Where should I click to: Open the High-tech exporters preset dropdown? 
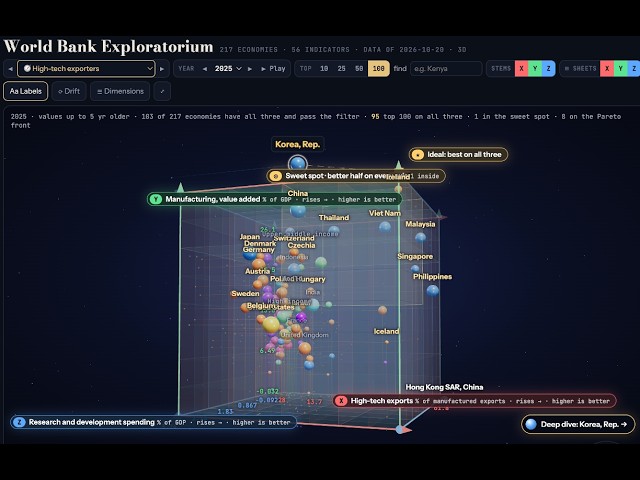(x=86, y=69)
